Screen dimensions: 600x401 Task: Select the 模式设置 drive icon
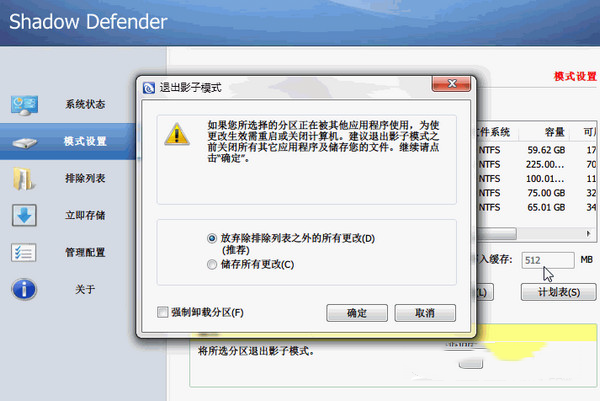point(24,143)
